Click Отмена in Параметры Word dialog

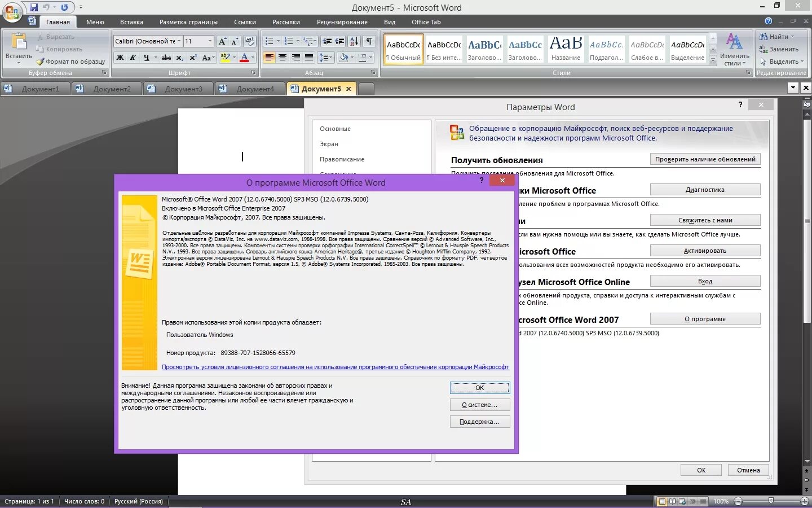click(x=748, y=470)
